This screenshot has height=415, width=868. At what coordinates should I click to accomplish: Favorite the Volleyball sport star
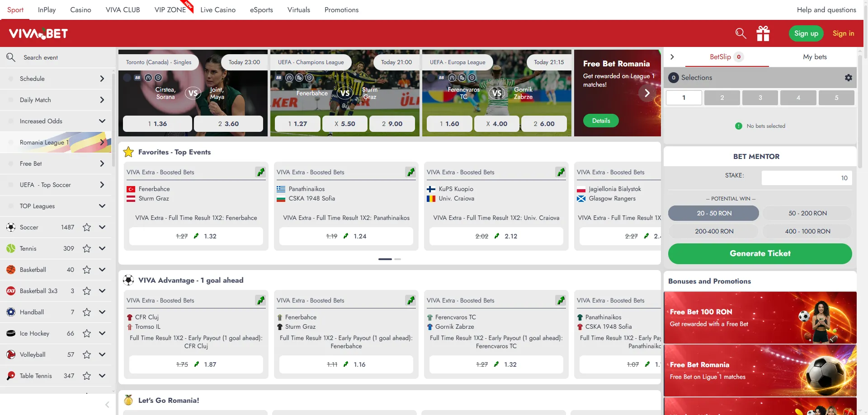[87, 354]
